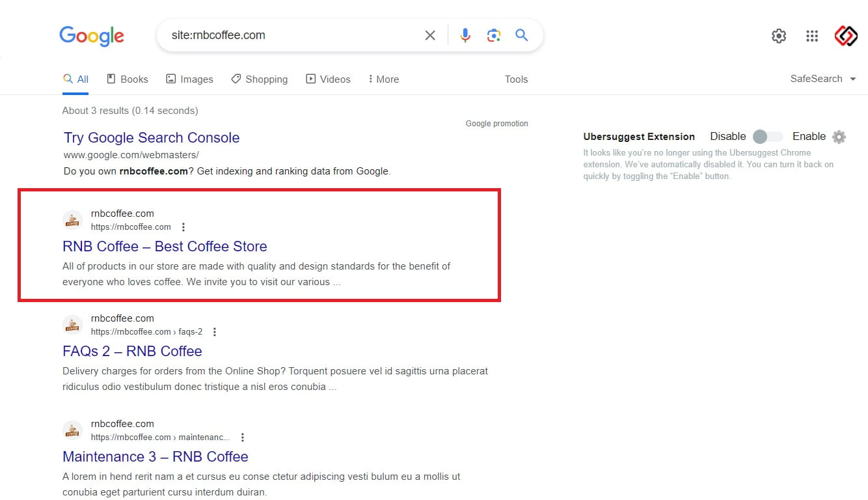Image resolution: width=868 pixels, height=500 pixels.
Task: Open the More search filters menu
Action: 384,79
